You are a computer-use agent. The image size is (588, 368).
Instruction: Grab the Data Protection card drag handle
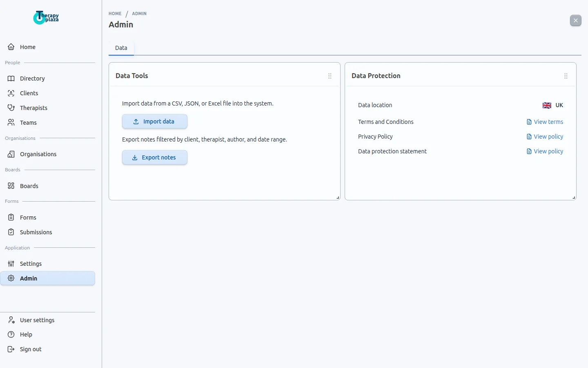pyautogui.click(x=566, y=76)
